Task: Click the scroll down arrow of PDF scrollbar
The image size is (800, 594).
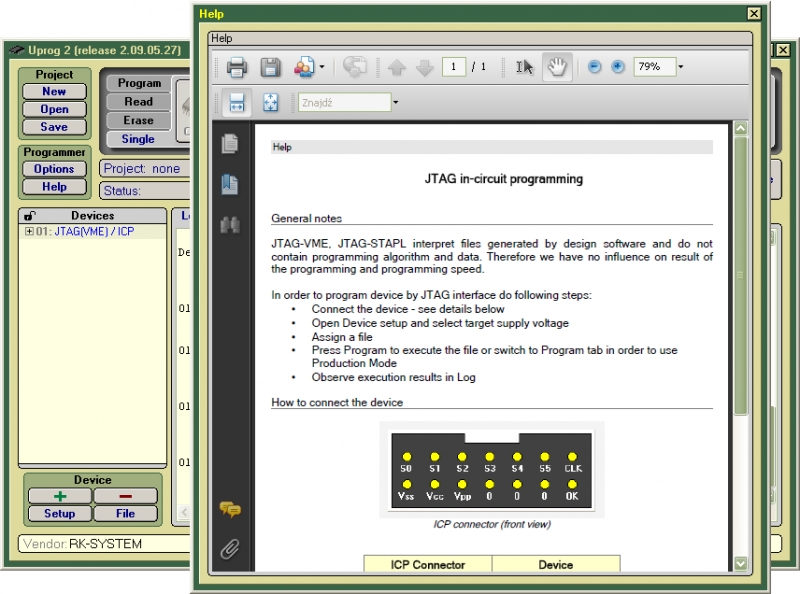Action: 740,563
